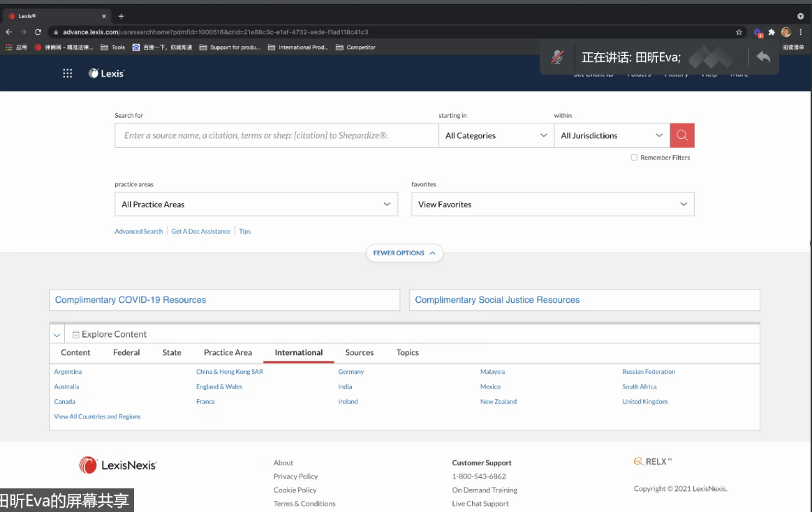Switch to the State tab
This screenshot has height=512, width=812.
point(172,352)
